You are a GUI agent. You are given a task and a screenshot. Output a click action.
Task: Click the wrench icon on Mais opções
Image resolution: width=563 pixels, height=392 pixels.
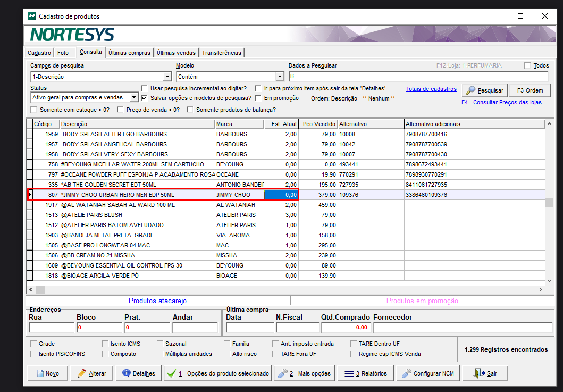[283, 373]
